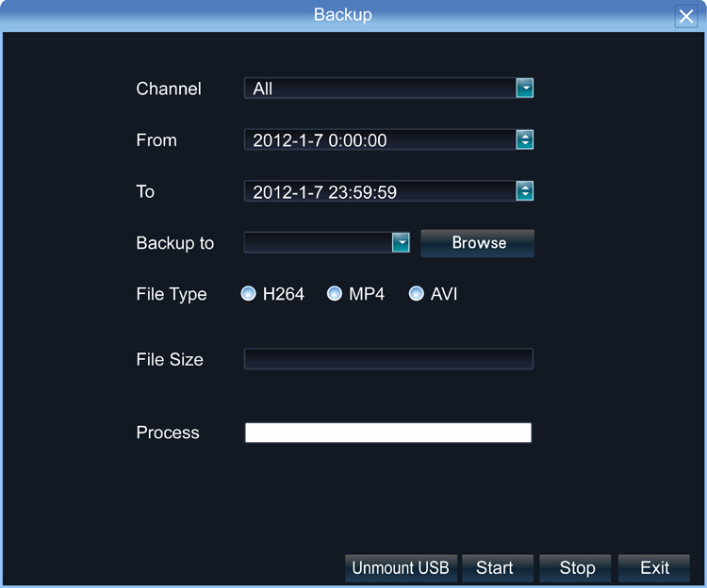Click the Channel label
The image size is (707, 588).
[x=169, y=89]
